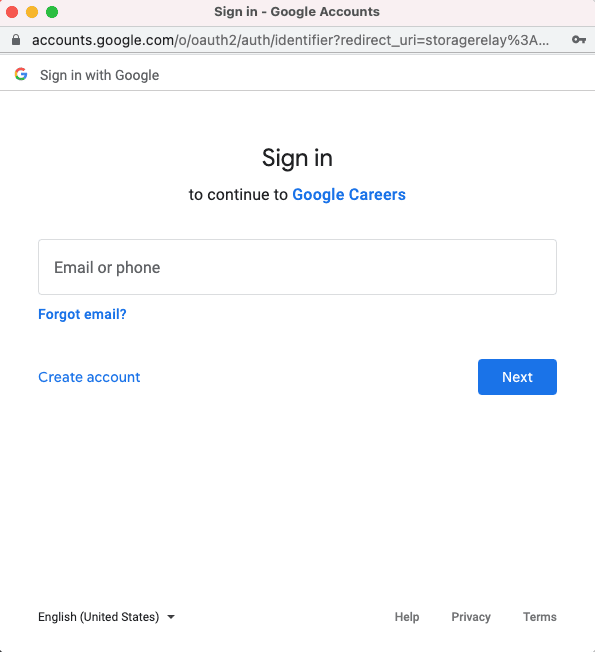Click the Google G logo
The image size is (595, 652).
click(21, 74)
